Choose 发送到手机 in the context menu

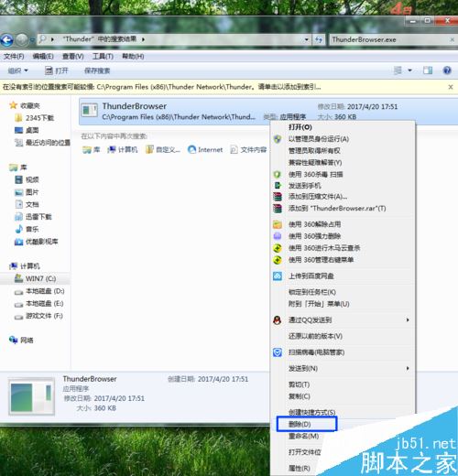pos(343,186)
